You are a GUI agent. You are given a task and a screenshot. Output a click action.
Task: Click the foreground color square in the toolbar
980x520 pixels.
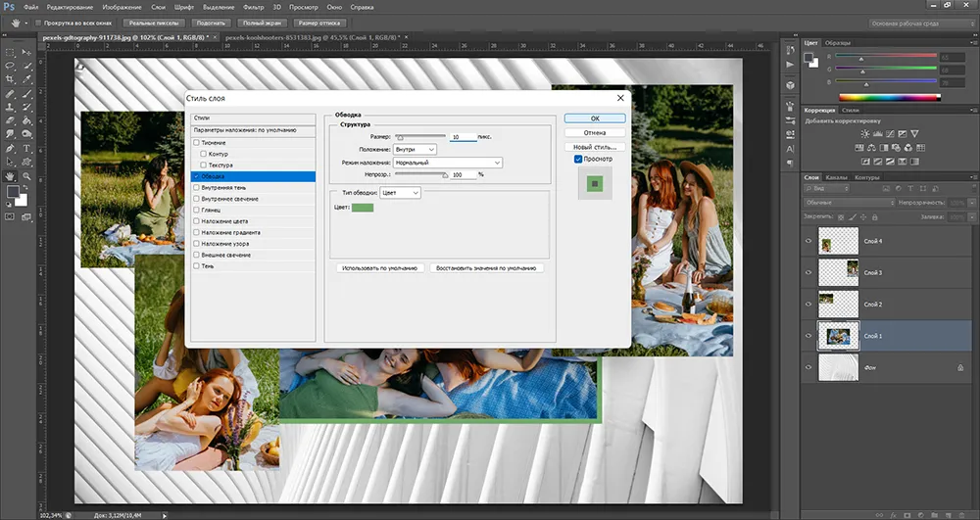13,192
